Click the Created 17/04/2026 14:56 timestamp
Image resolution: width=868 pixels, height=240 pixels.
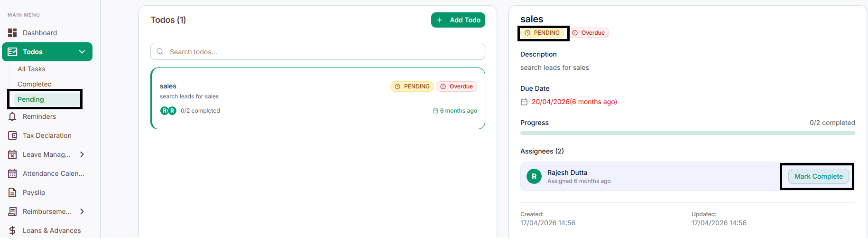[x=548, y=223]
